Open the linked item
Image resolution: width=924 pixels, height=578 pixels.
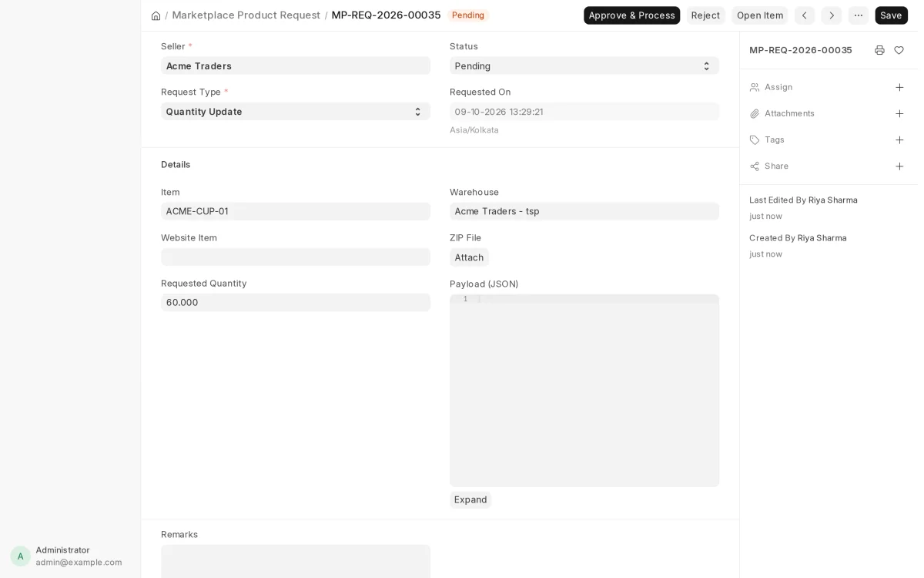pos(760,15)
